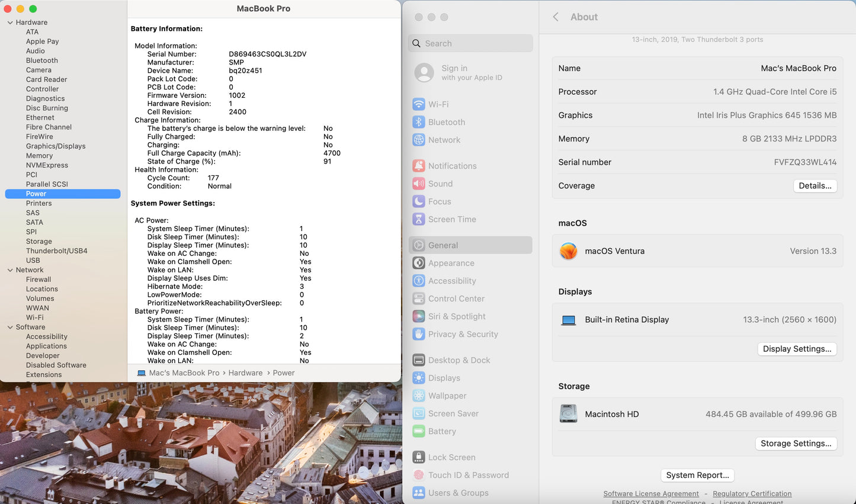Open Siri & Spotlight icon
The image size is (856, 504).
click(x=419, y=316)
